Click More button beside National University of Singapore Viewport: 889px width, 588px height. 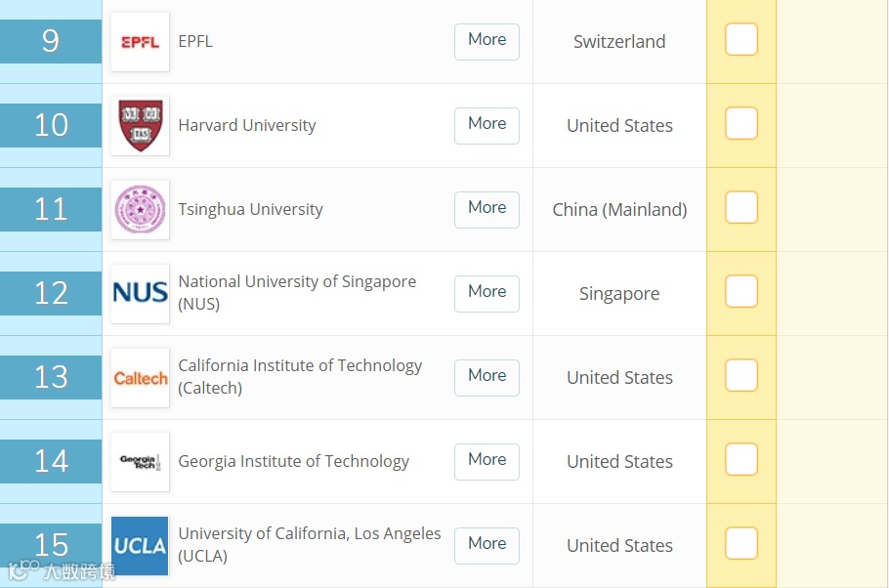487,293
